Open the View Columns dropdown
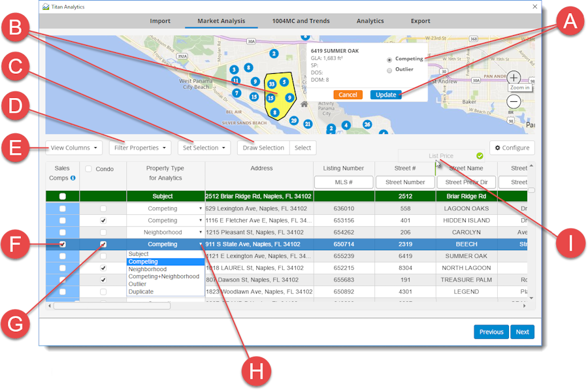The image size is (588, 390). 74,148
